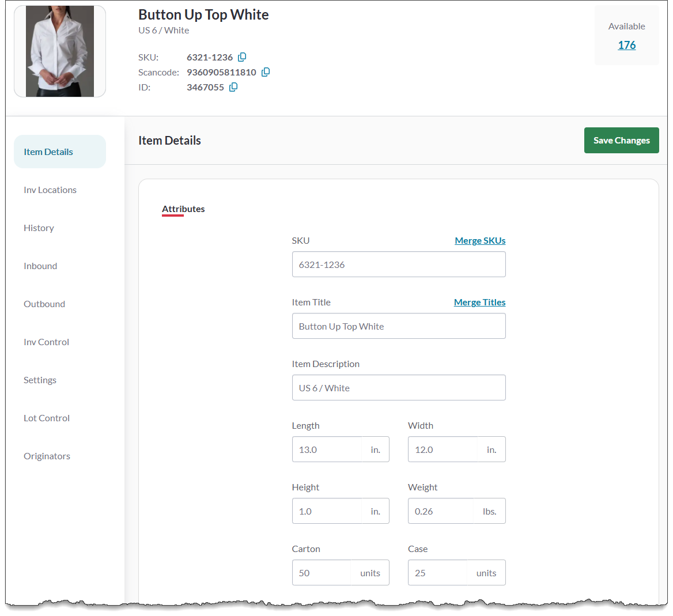View the Originators section
Image resolution: width=673 pixels, height=616 pixels.
point(47,456)
